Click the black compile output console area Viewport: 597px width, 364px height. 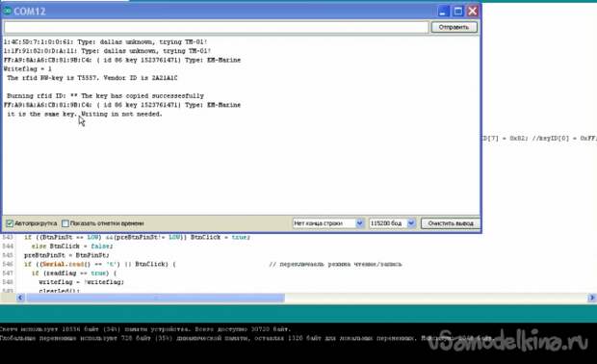[x=298, y=343]
